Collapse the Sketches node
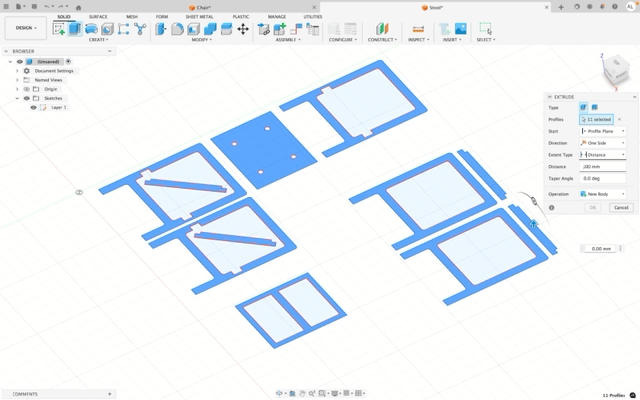This screenshot has height=400, width=640. 17,98
